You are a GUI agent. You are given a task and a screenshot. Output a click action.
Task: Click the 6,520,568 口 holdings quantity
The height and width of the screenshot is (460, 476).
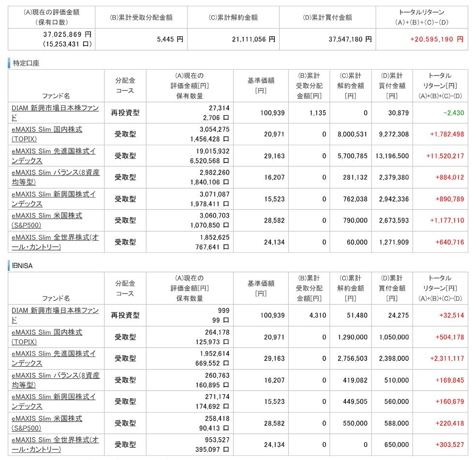point(209,161)
